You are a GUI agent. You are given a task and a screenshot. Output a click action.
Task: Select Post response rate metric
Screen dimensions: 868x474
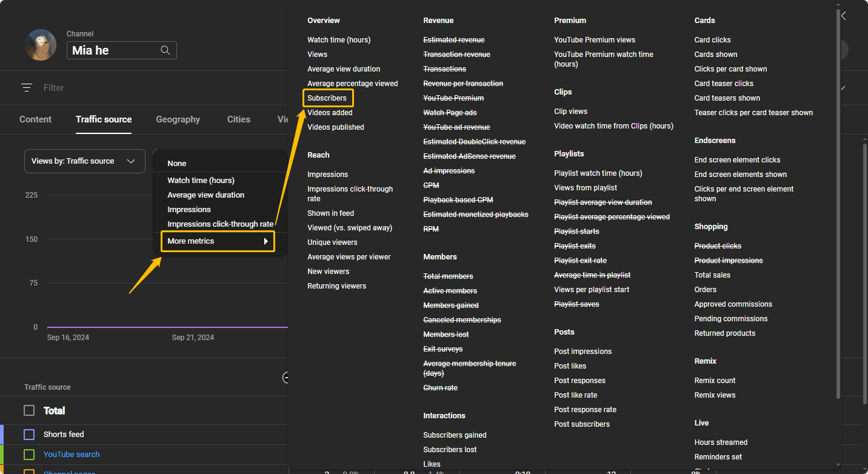point(585,410)
